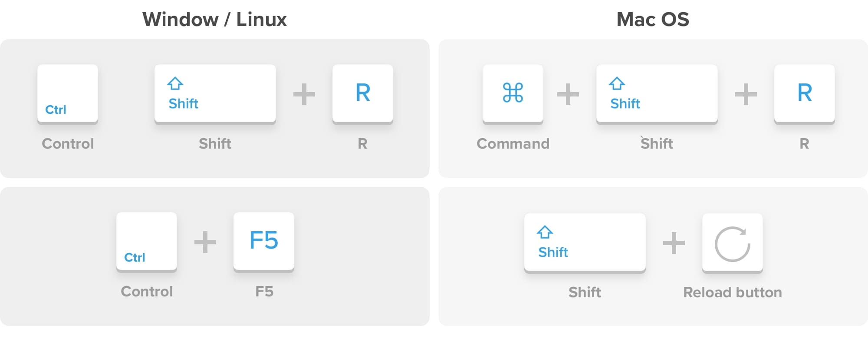The image size is (868, 339).
Task: Click the Mac OS heading
Action: 653,20
